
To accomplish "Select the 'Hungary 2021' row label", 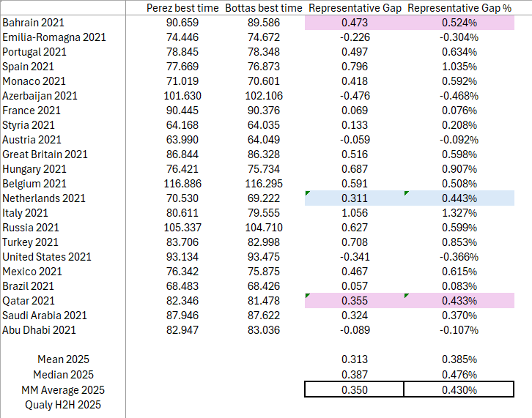I will 34,169.
